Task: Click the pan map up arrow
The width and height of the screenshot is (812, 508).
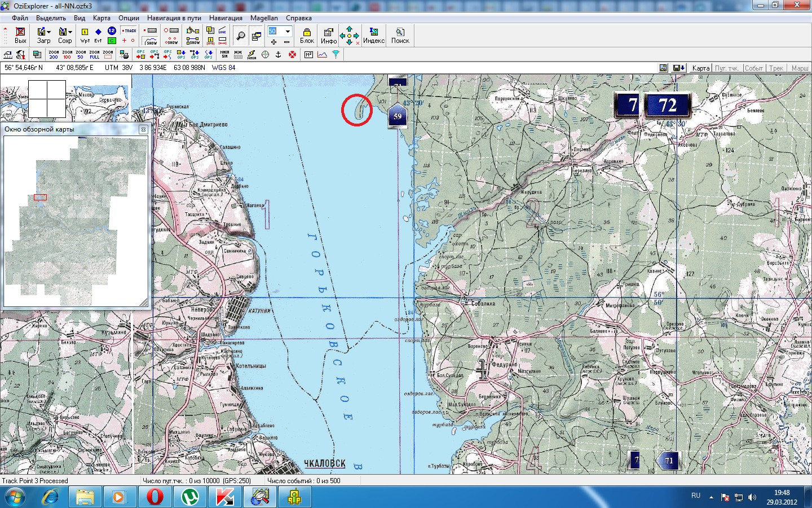Action: tap(349, 28)
